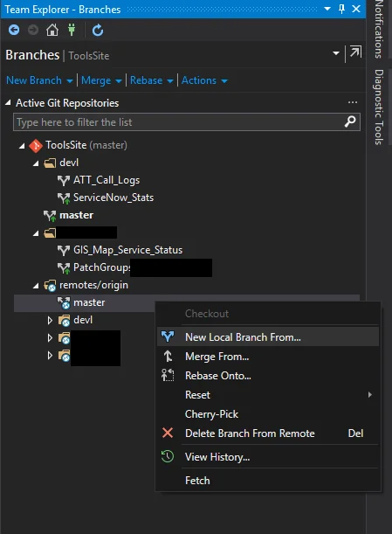Click the filter list magnifier icon
392x534 pixels.
350,121
